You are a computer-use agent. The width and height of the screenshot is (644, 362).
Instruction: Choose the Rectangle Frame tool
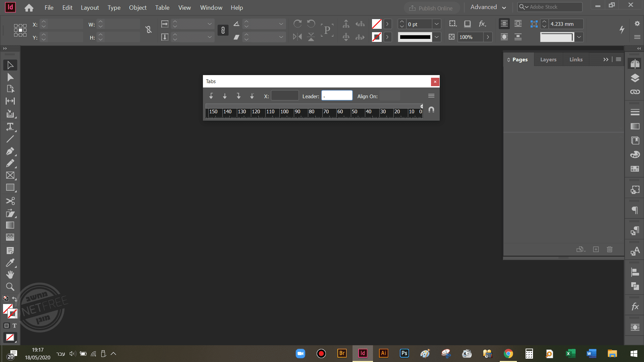pos(10,175)
